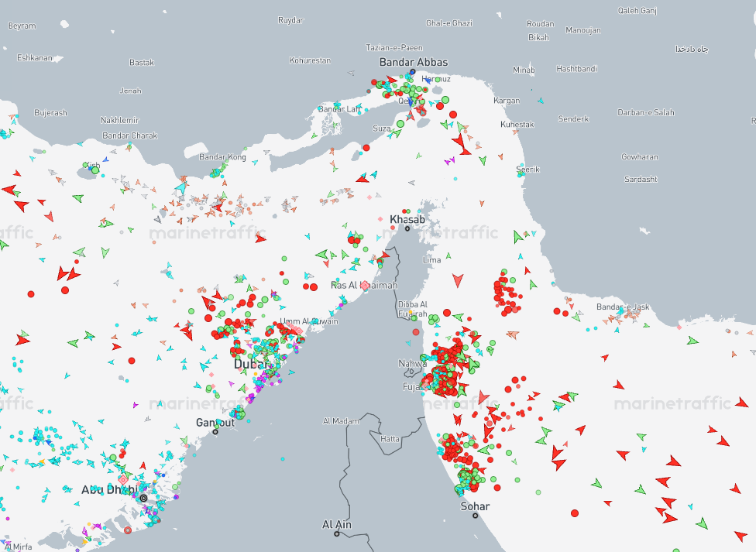Click the Kargan place label
The height and width of the screenshot is (552, 756).
click(x=507, y=101)
